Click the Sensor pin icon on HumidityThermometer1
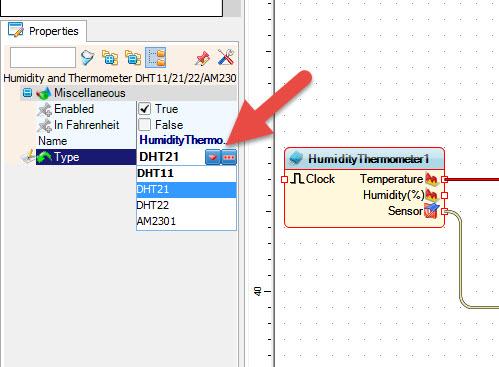 [431, 211]
